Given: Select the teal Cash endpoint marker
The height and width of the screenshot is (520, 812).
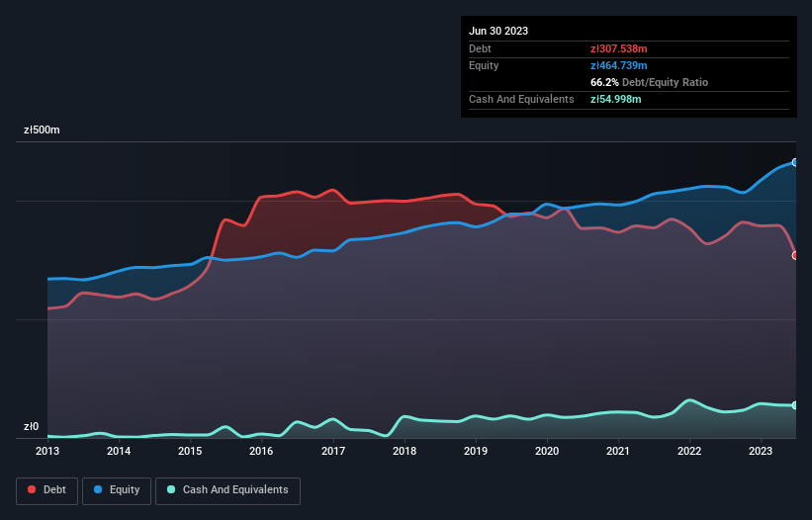Looking at the screenshot, I should coord(795,405).
